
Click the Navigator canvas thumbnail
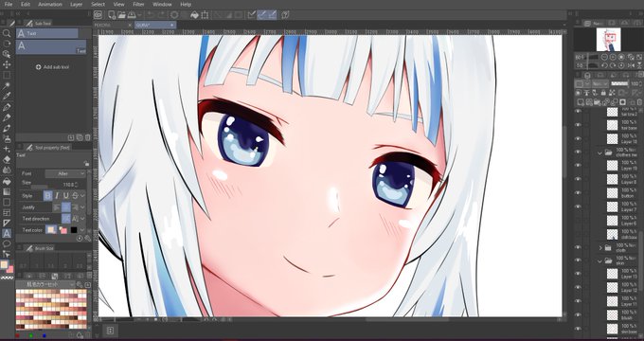pyautogui.click(x=608, y=40)
